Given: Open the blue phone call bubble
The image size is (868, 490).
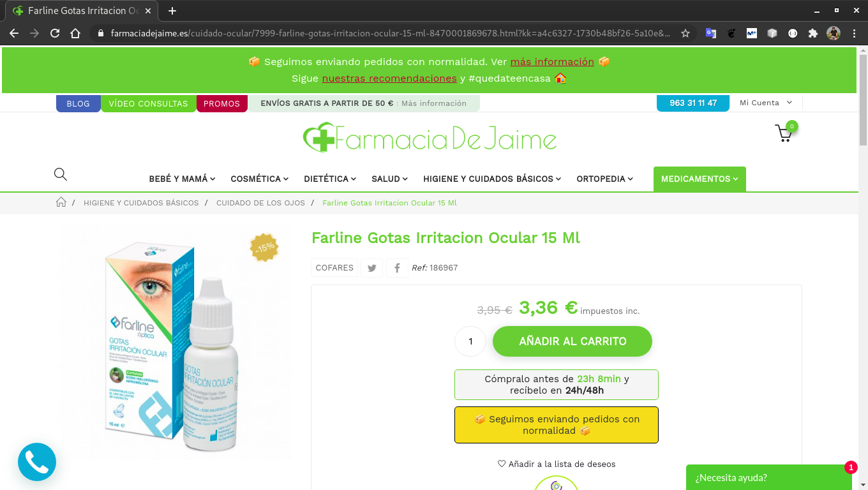Looking at the screenshot, I should tap(37, 462).
